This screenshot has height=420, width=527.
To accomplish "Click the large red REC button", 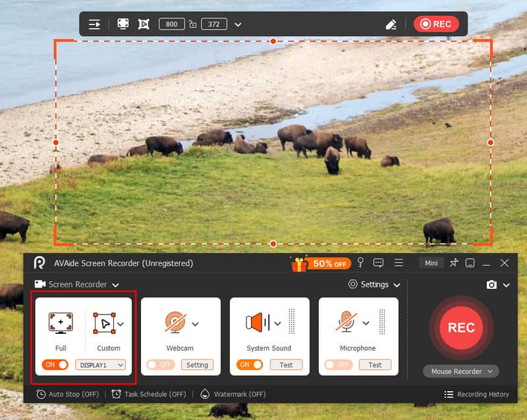I will [x=461, y=327].
